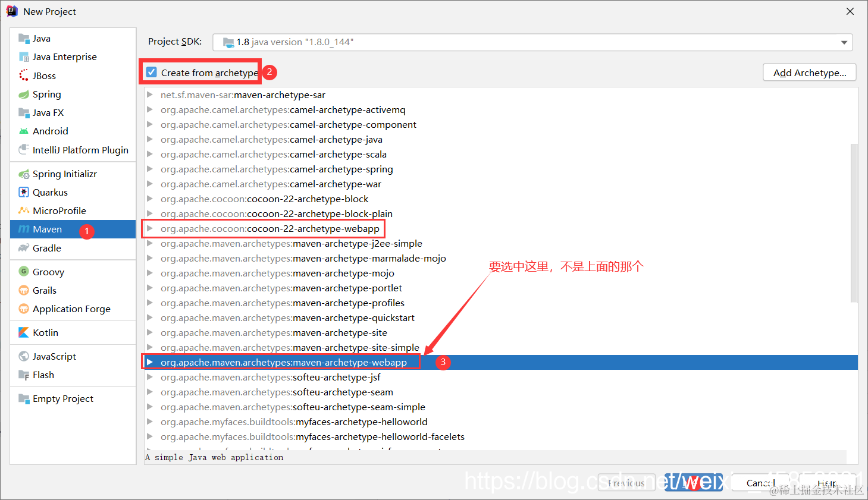Screen dimensions: 868x500
Task: Select the Maven project type
Action: (73, 229)
